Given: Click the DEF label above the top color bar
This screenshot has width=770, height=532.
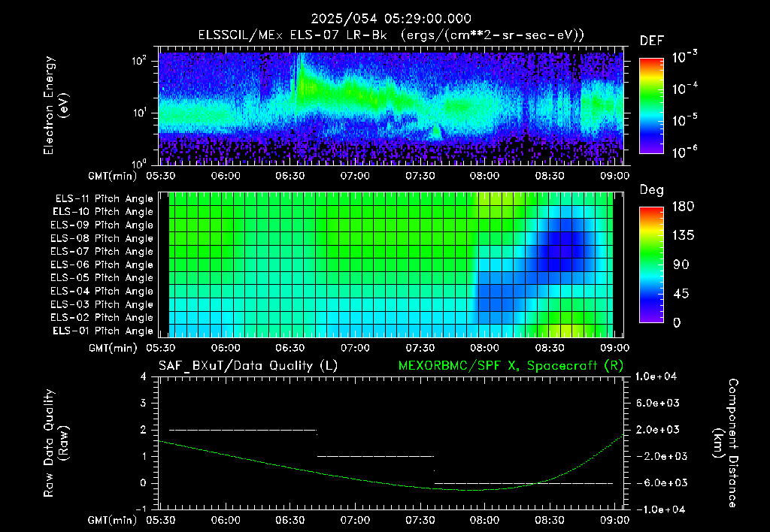Looking at the screenshot, I should pos(652,41).
